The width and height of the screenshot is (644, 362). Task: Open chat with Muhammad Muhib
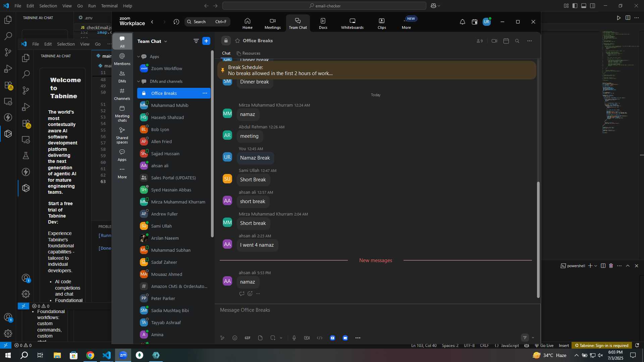coord(174,105)
